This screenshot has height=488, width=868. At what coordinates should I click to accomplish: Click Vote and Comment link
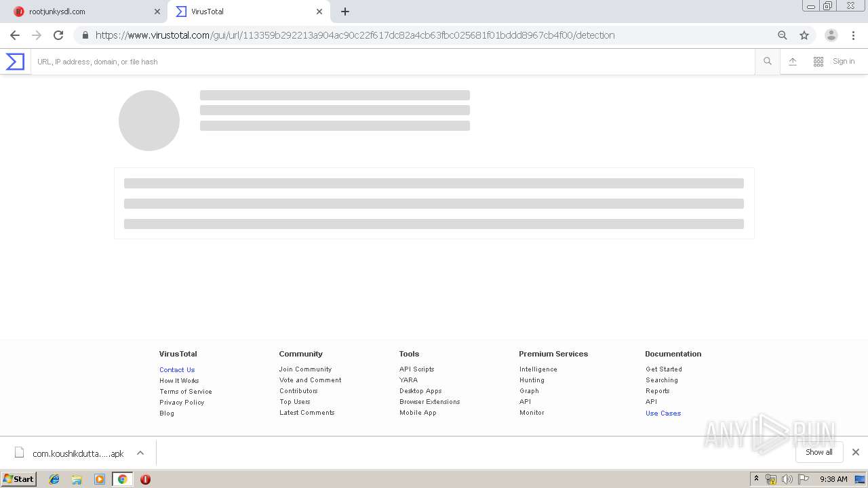pos(310,380)
